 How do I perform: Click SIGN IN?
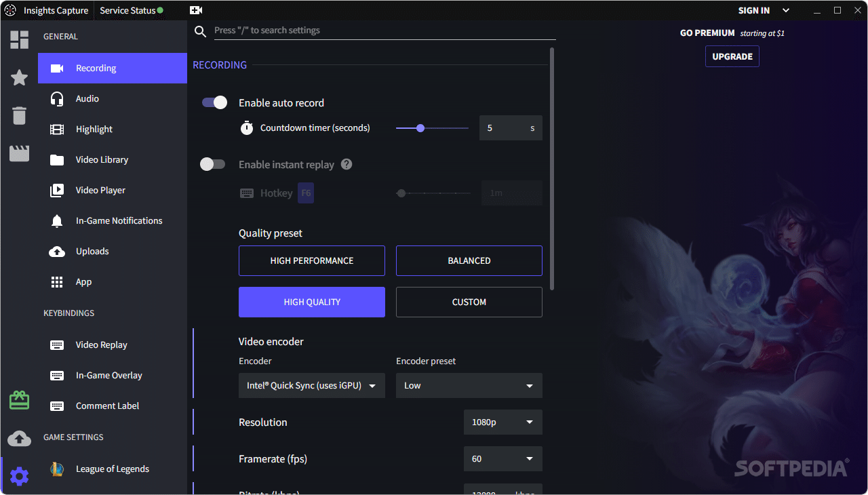(754, 10)
